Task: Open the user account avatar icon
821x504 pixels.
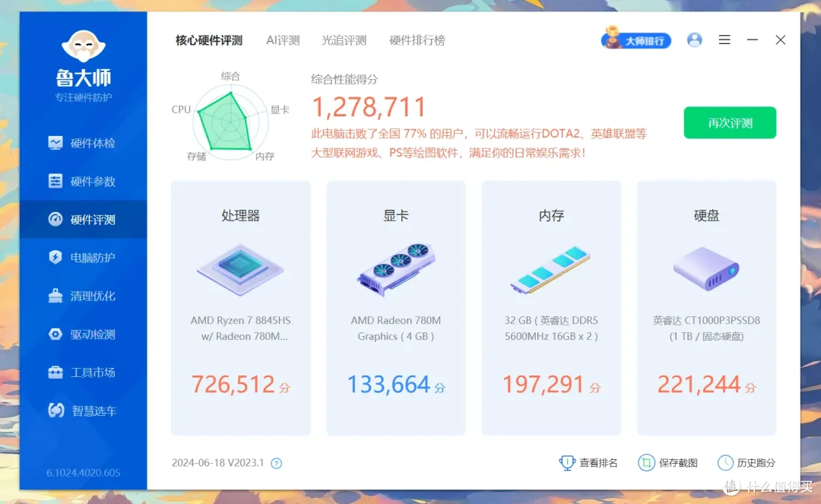Action: click(x=694, y=40)
